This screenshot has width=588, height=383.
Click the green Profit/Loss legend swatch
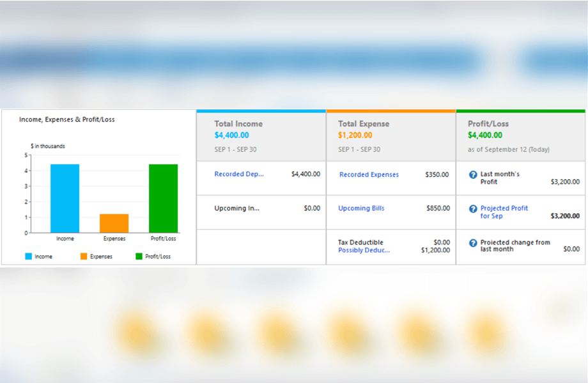click(139, 257)
